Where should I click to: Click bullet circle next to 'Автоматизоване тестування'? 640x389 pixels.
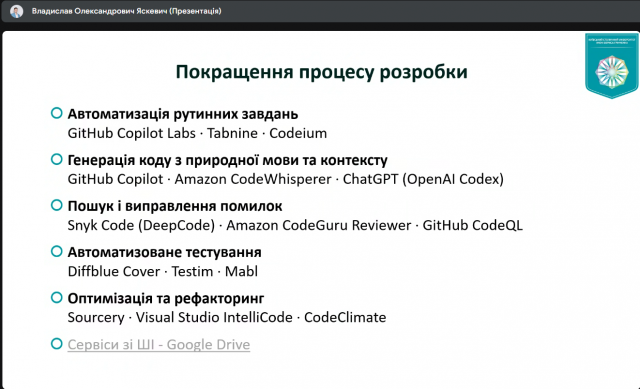tap(57, 251)
